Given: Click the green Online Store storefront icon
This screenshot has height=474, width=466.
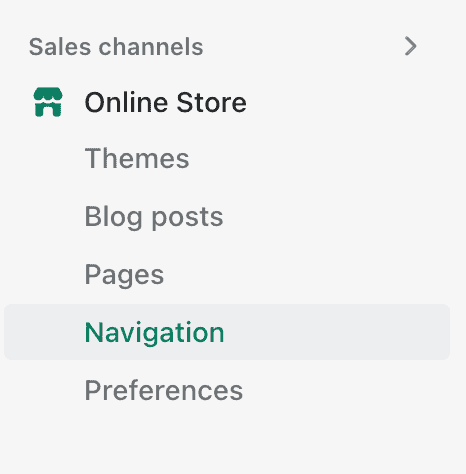Looking at the screenshot, I should 48,102.
